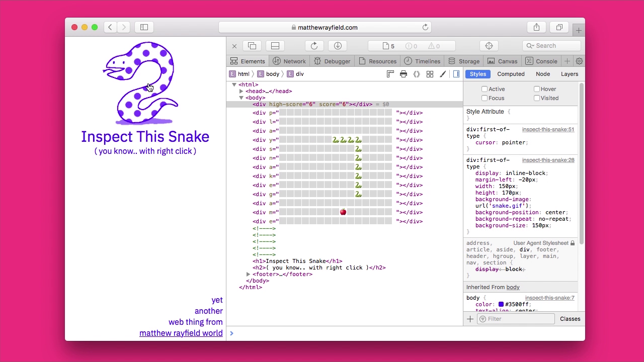644x362 pixels.
Task: Enable the Hover pseudo-class checkbox
Action: point(537,89)
